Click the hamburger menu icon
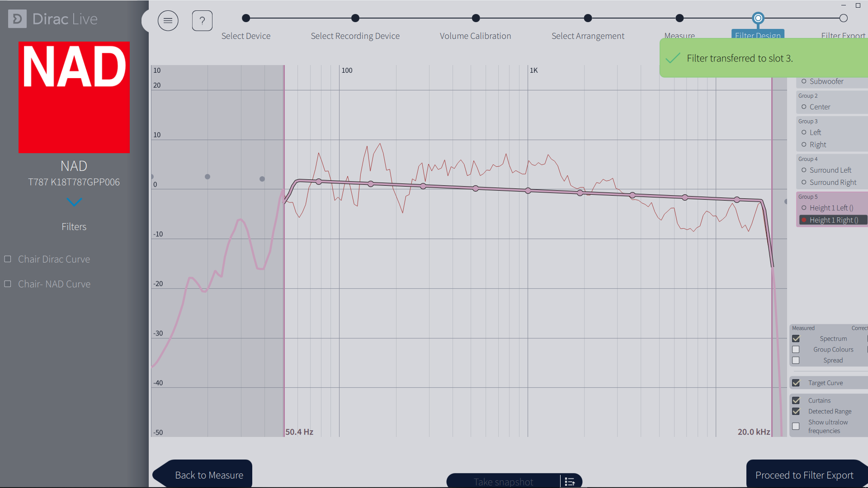 168,20
